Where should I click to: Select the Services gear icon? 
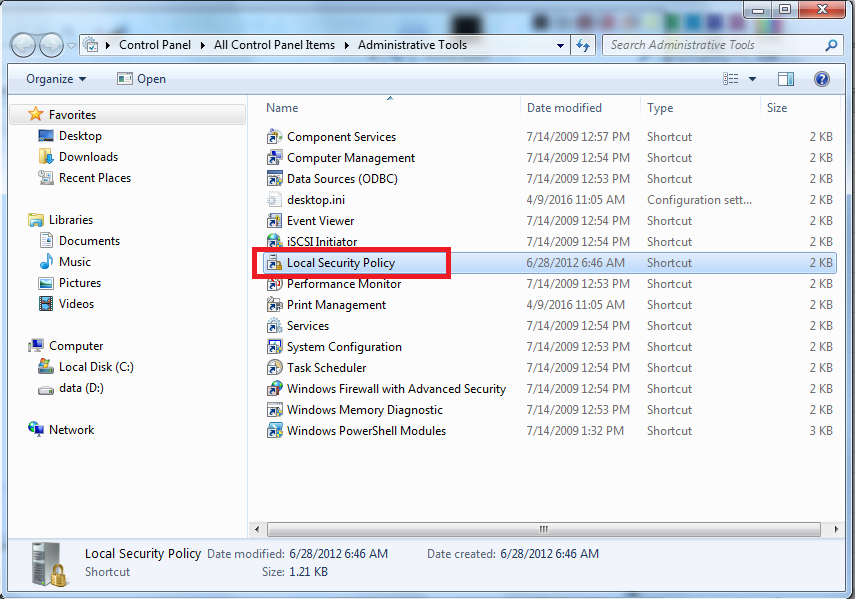(274, 326)
